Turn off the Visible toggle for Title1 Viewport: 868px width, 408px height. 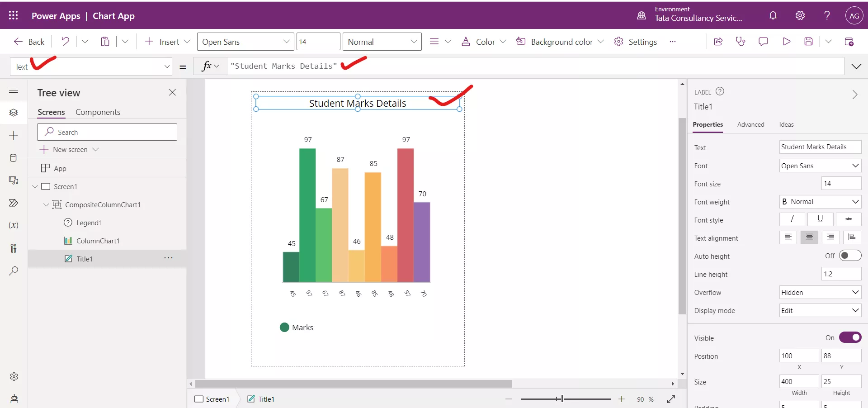click(850, 338)
